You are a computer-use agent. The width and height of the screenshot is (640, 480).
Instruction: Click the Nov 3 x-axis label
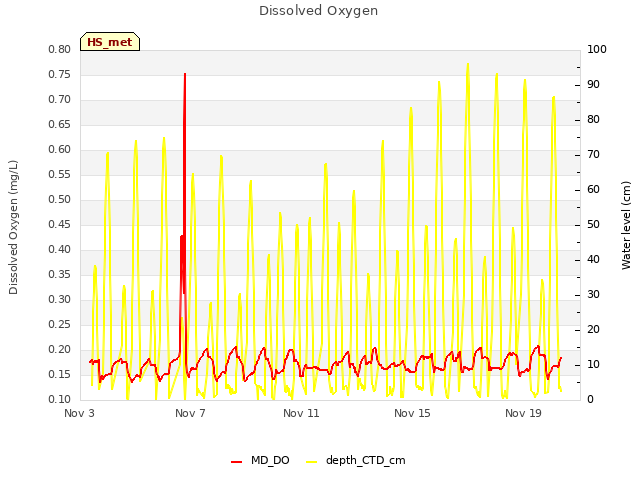(79, 413)
